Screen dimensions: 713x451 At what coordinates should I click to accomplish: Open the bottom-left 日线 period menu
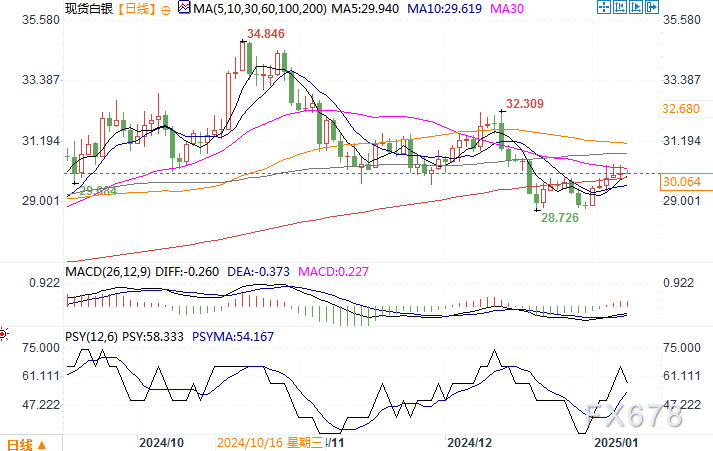18,443
